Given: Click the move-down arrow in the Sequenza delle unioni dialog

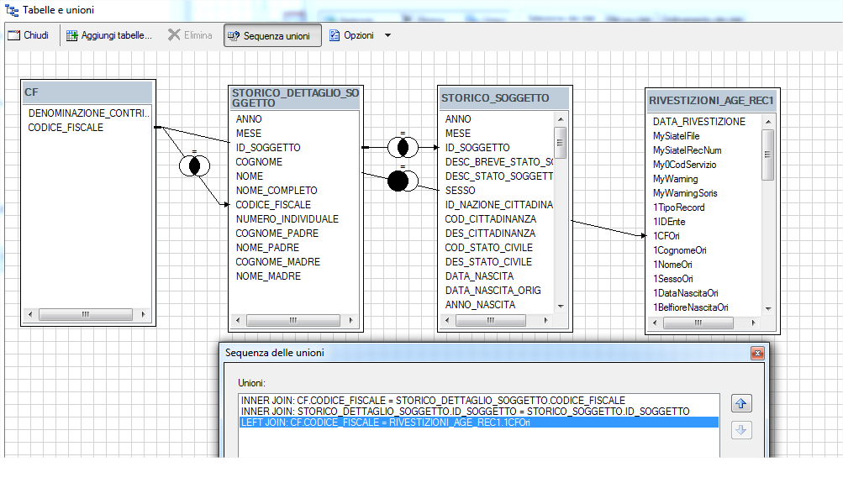Looking at the screenshot, I should (740, 430).
